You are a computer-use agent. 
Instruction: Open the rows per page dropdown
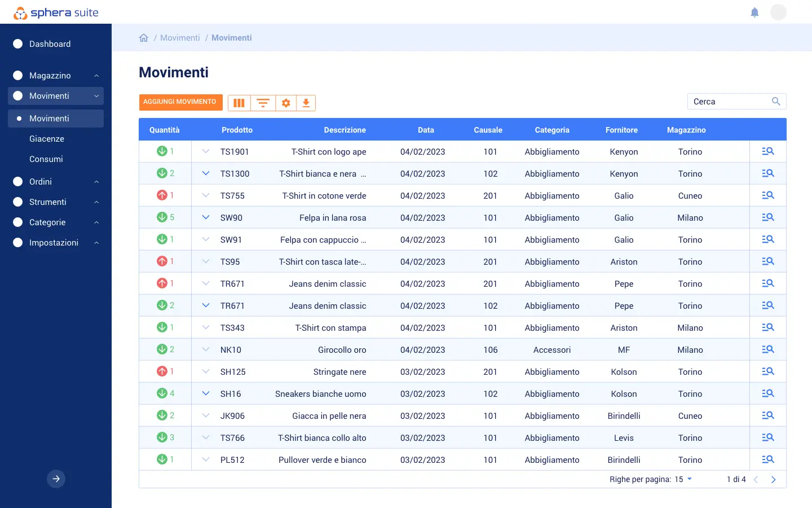point(683,479)
